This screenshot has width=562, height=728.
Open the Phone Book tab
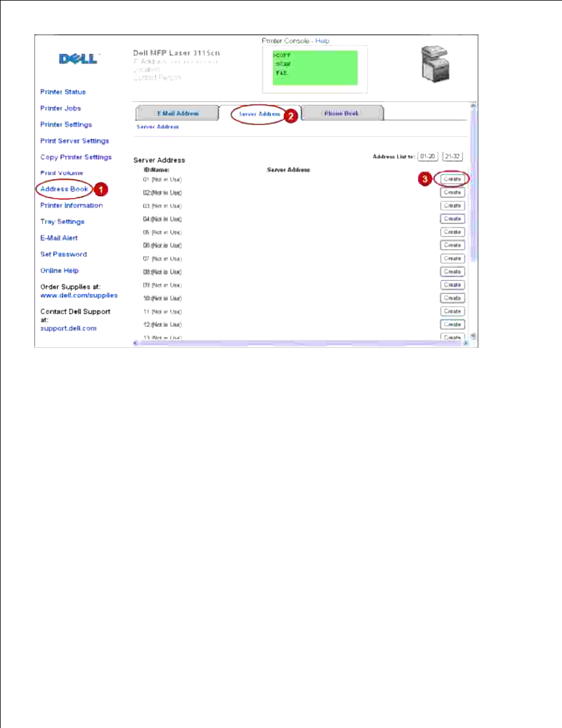[x=342, y=113]
